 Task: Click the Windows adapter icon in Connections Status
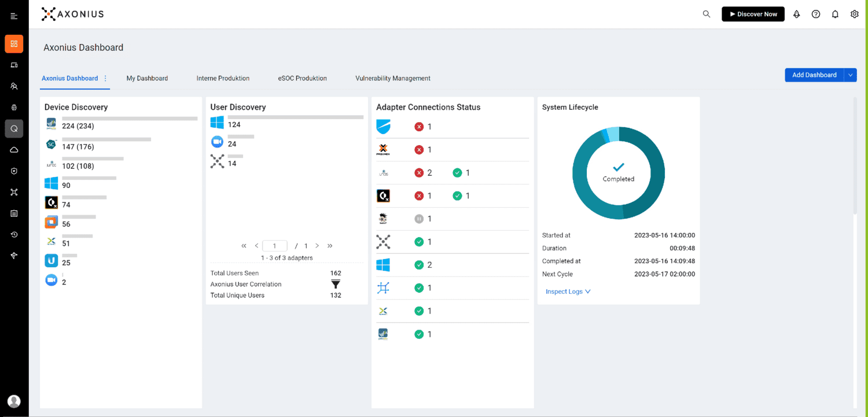383,265
